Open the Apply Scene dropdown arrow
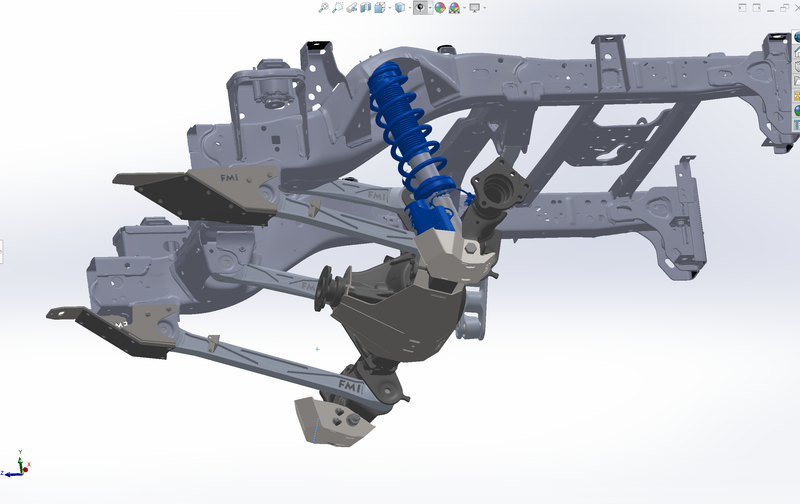This screenshot has width=800, height=504. click(464, 8)
